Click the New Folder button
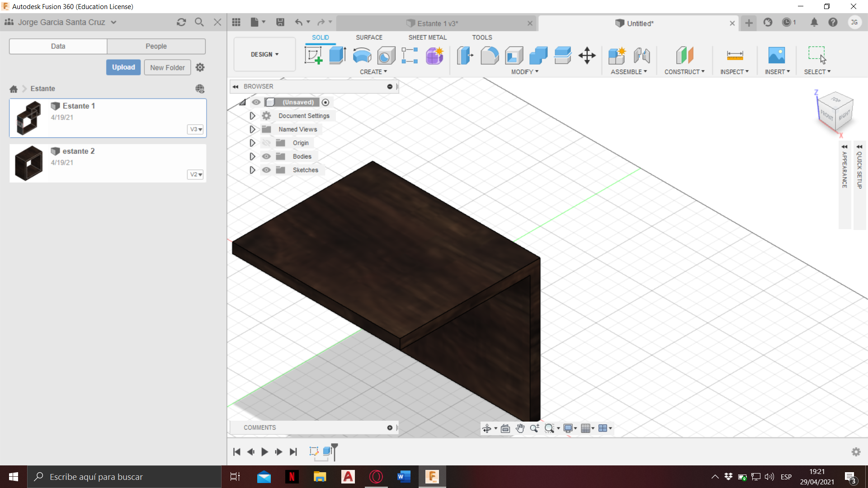 167,67
